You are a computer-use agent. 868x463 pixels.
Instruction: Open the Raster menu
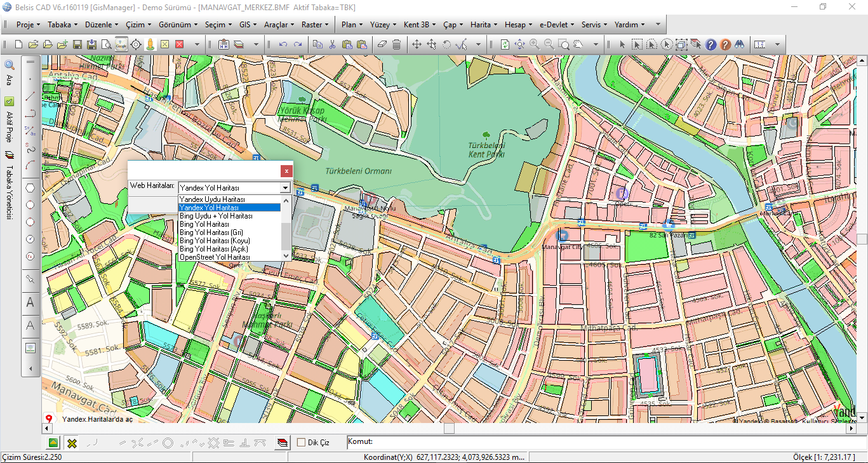314,25
